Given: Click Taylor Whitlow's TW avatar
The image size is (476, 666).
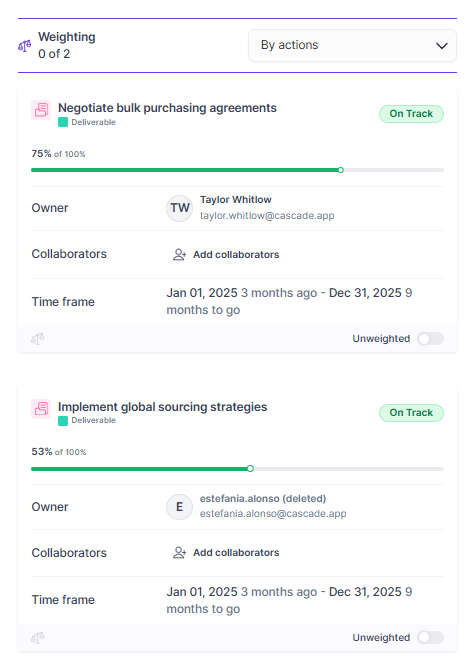Looking at the screenshot, I should [180, 208].
